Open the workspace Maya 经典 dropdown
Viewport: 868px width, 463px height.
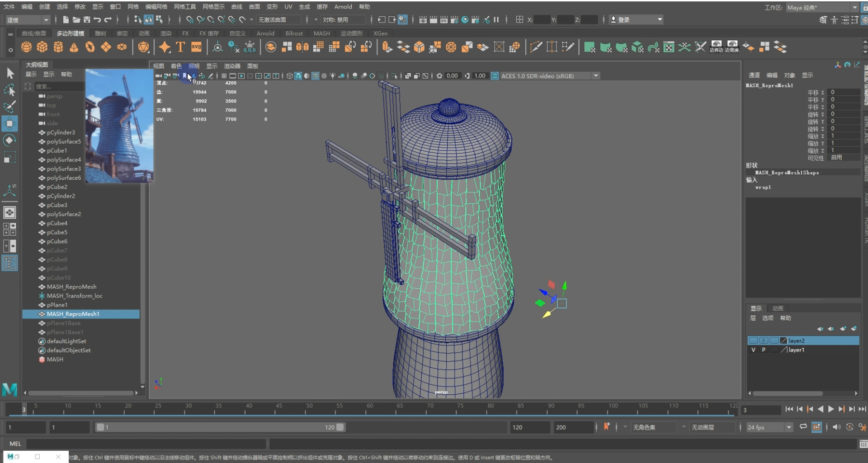822,7
